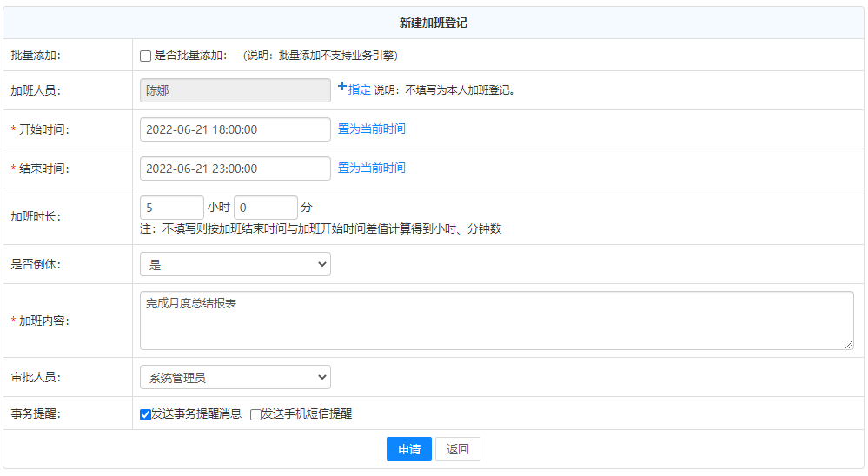Screen dimensions: 868x476
Task: Click the 是否批量添加 label text
Action: [x=190, y=56]
